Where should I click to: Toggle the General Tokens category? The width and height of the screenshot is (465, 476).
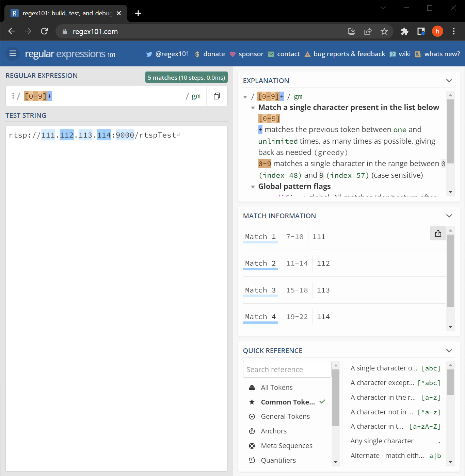252,416
